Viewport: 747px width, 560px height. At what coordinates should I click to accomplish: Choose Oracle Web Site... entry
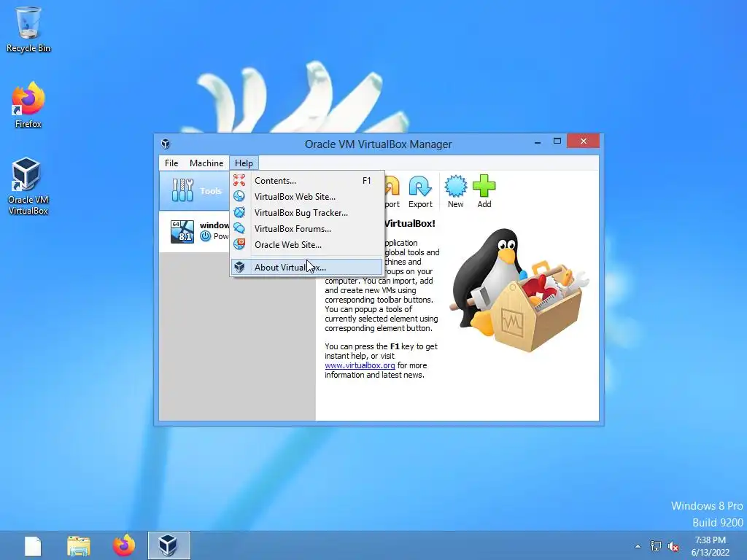coord(307,245)
